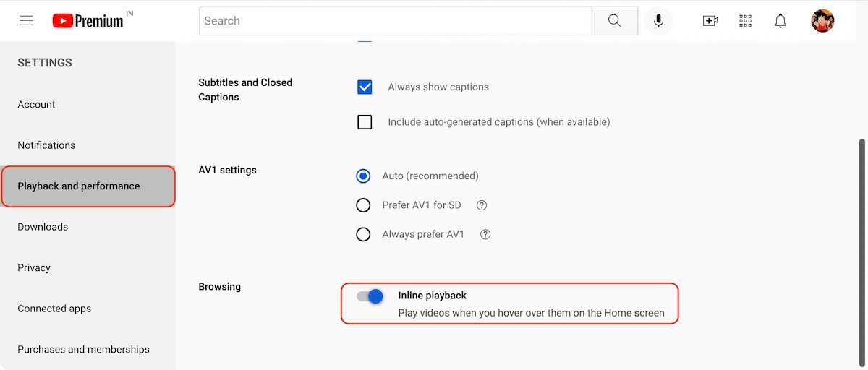The image size is (868, 370).
Task: Start voice search with microphone
Action: (658, 21)
